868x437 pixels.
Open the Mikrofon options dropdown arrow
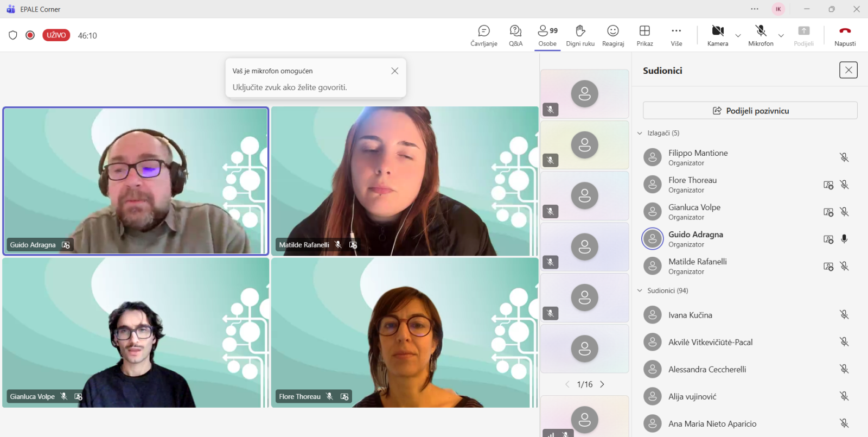pyautogui.click(x=781, y=36)
